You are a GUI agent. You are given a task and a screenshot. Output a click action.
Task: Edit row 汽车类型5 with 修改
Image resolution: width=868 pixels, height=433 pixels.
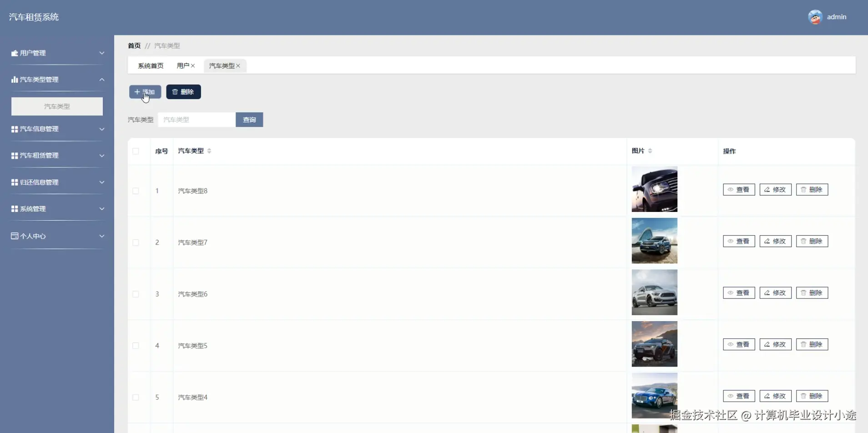tap(776, 344)
